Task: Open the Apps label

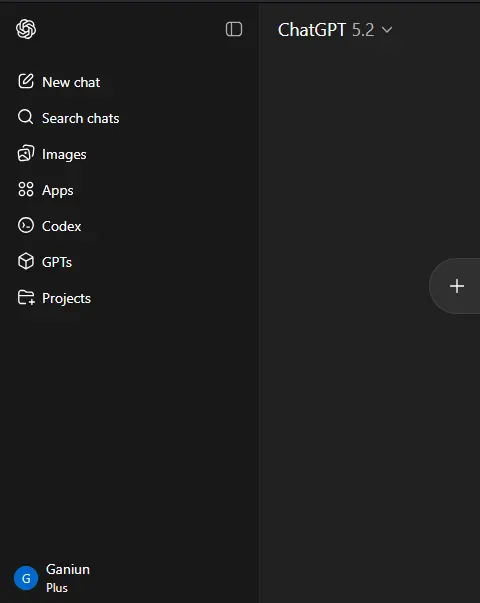Action: click(57, 191)
